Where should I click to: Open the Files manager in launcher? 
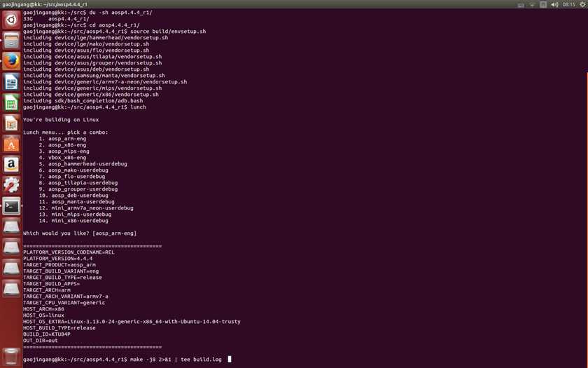[11, 40]
